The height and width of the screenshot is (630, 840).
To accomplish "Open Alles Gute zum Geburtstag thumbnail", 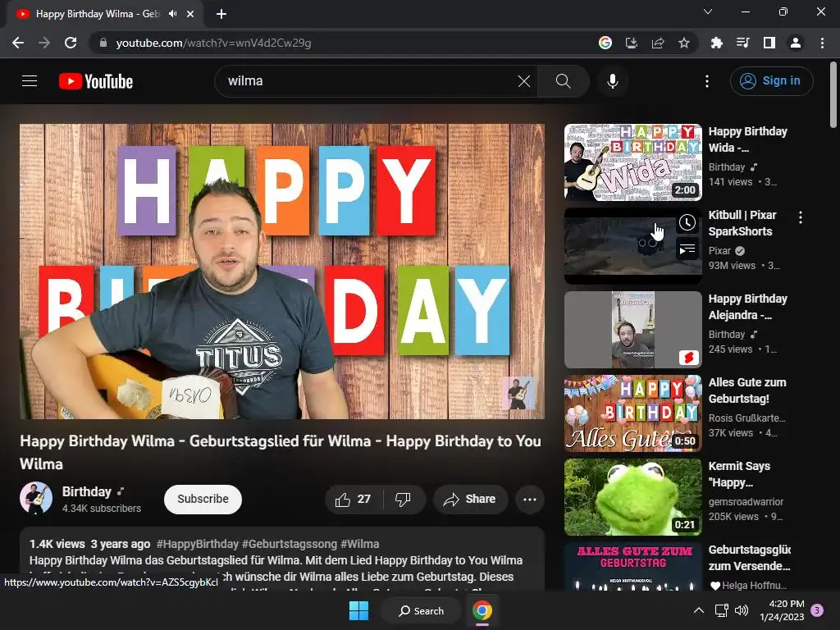I will click(632, 413).
